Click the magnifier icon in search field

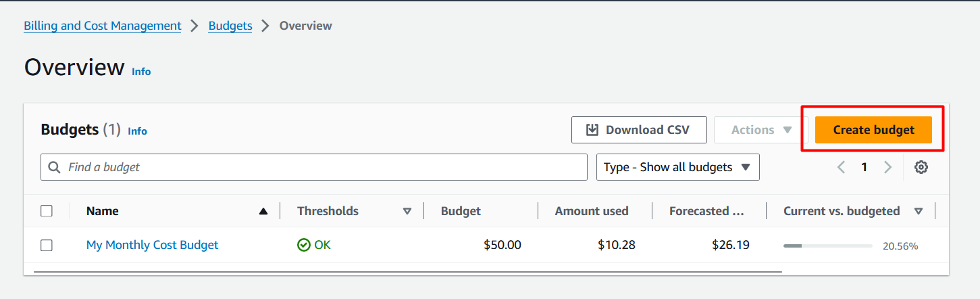point(54,167)
